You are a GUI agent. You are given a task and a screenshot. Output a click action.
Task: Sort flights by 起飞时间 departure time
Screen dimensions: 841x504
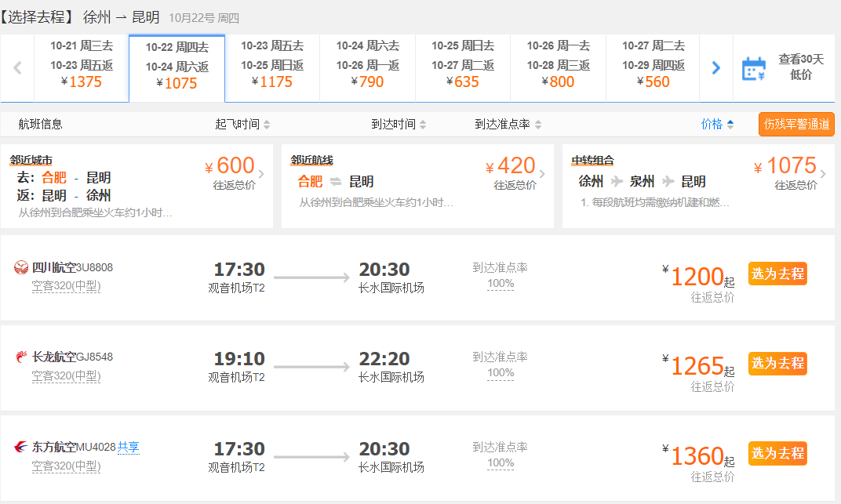coord(242,125)
